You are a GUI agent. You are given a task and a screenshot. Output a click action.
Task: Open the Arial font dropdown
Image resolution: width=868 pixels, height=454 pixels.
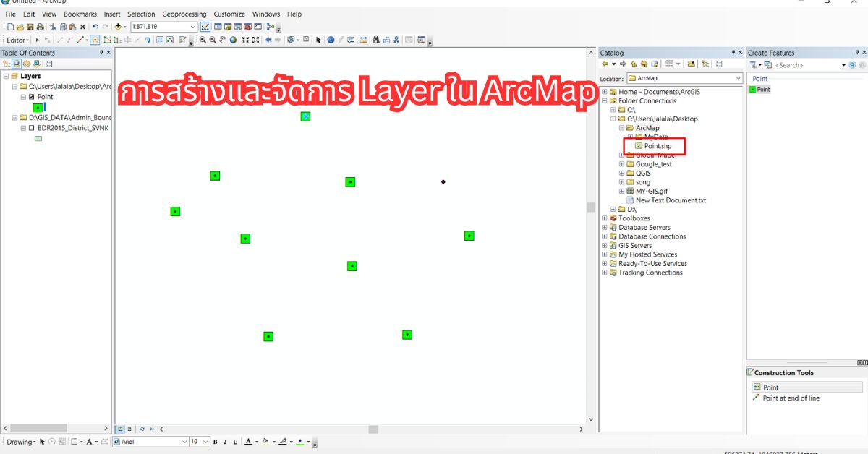click(183, 442)
